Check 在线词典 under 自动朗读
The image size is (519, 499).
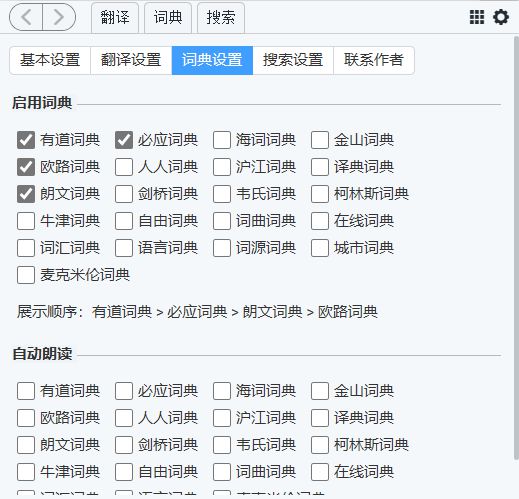[x=320, y=472]
